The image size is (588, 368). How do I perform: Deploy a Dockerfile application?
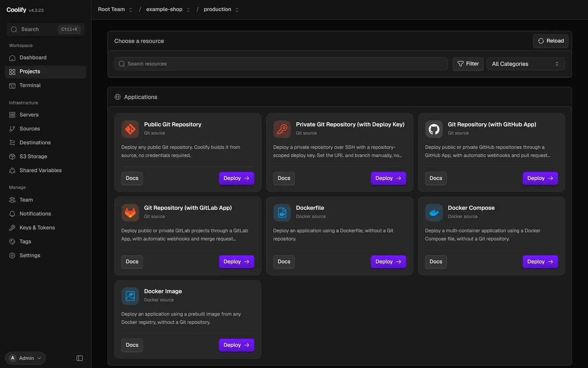[388, 262]
